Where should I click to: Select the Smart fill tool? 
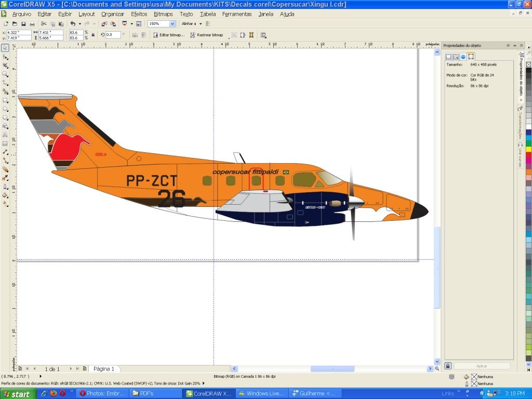(x=5, y=91)
